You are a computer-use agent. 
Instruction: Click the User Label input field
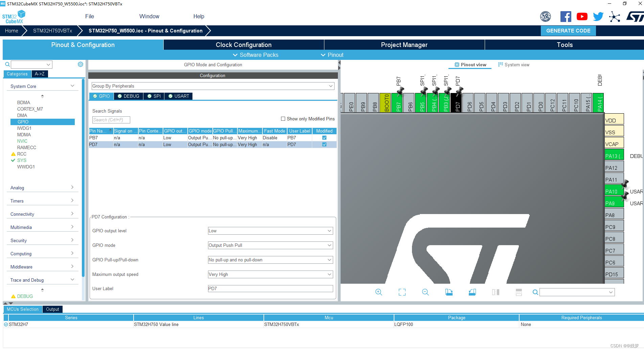click(x=270, y=289)
